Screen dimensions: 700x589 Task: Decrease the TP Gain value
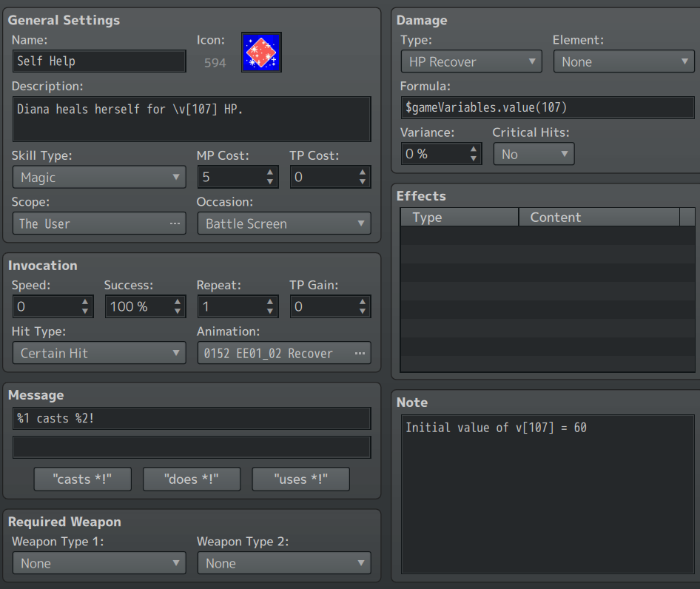click(x=362, y=312)
